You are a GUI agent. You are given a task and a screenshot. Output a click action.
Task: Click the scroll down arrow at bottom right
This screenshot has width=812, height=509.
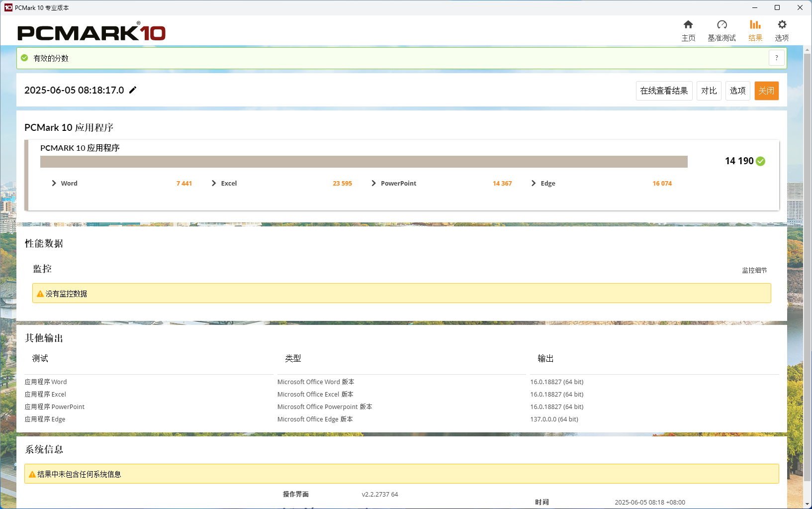pos(808,504)
